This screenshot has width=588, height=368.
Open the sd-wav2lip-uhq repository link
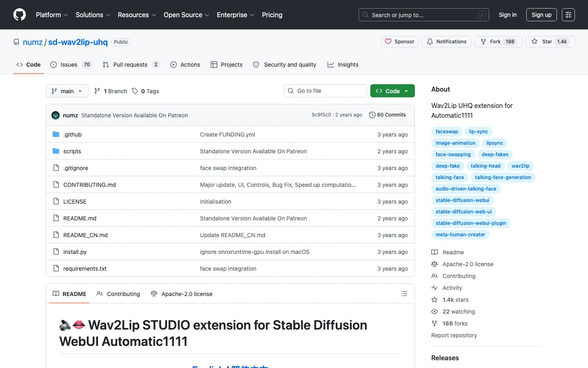tap(78, 42)
